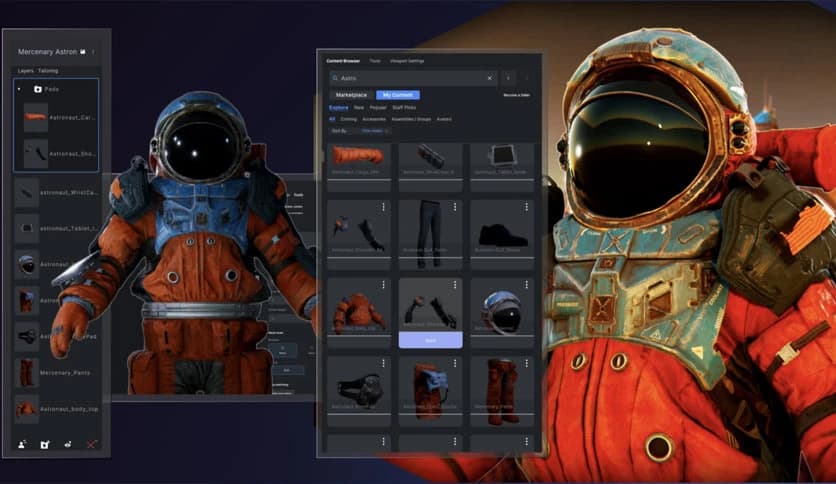The image size is (836, 484).
Task: Select the red Mercenary pants content card
Action: pos(502,391)
